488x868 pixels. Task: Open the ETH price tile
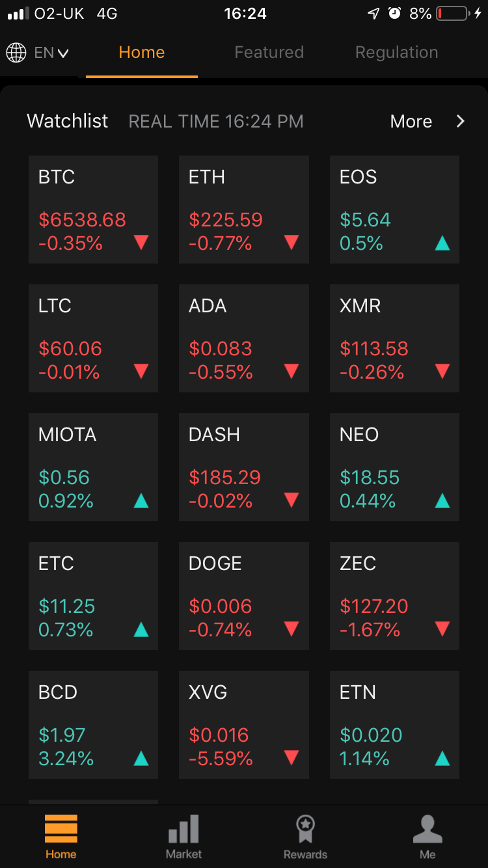244,210
